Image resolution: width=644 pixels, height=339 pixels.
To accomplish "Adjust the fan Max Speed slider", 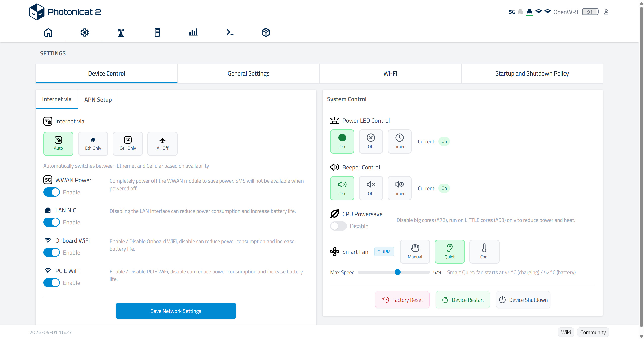I will pyautogui.click(x=397, y=272).
